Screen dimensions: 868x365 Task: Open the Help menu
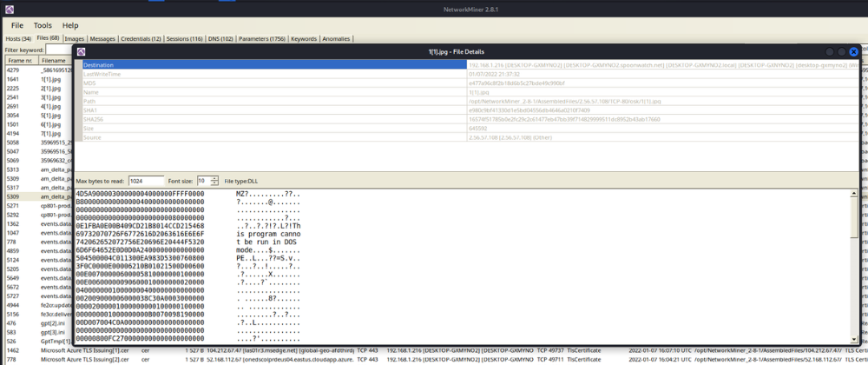(x=70, y=25)
